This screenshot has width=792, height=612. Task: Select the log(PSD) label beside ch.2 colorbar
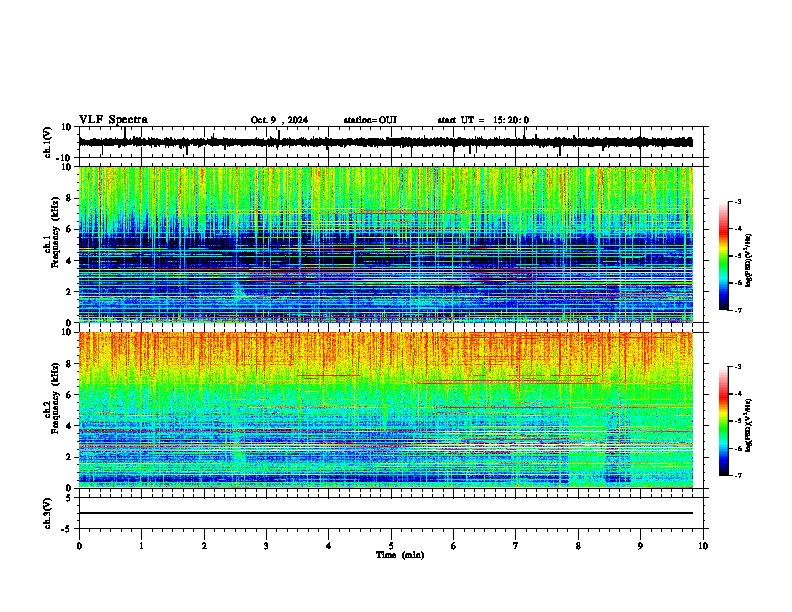(749, 425)
